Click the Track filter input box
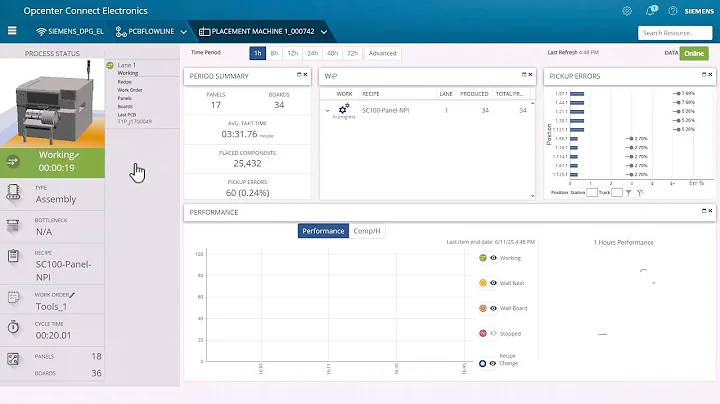 pos(617,193)
